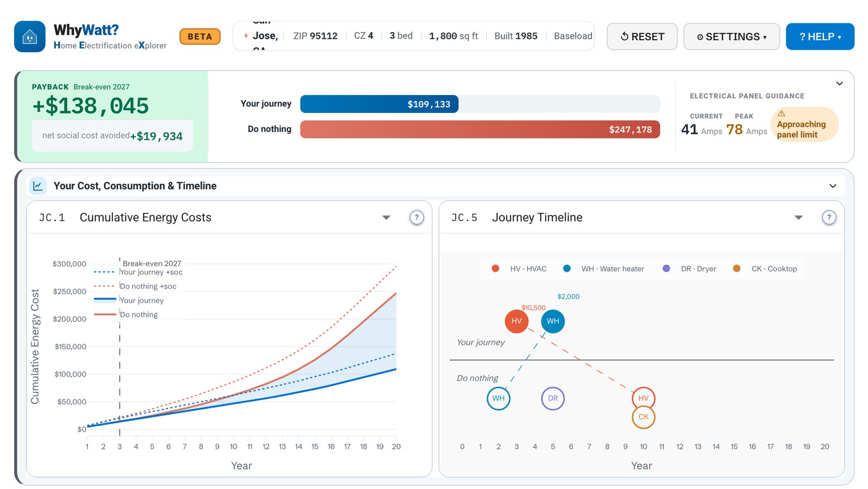This screenshot has width=868, height=489.
Task: Open the HELP dropdown menu
Action: click(x=820, y=36)
